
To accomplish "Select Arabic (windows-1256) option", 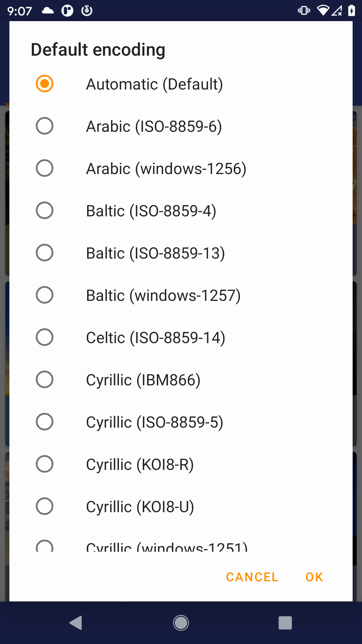I will pos(45,168).
